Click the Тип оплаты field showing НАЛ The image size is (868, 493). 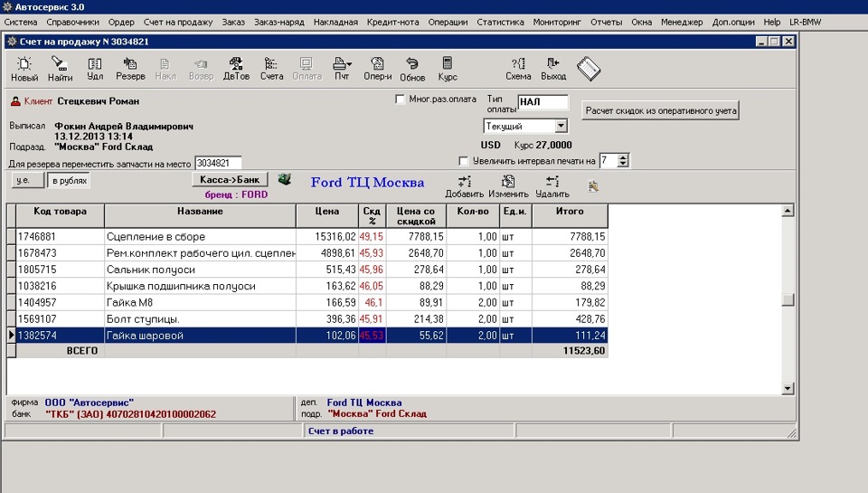(x=542, y=102)
